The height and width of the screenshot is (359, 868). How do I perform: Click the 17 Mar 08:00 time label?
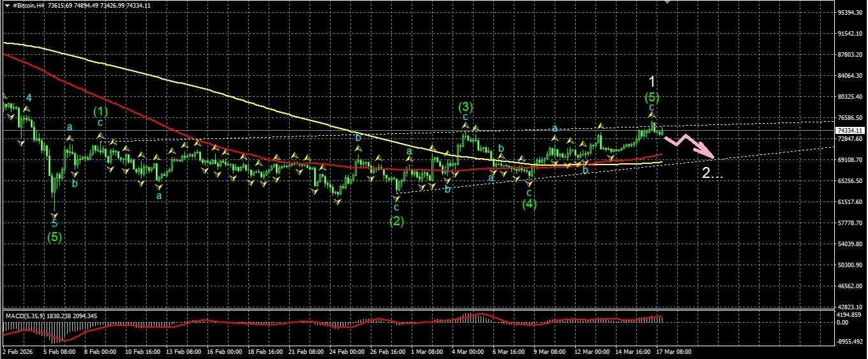tap(673, 351)
